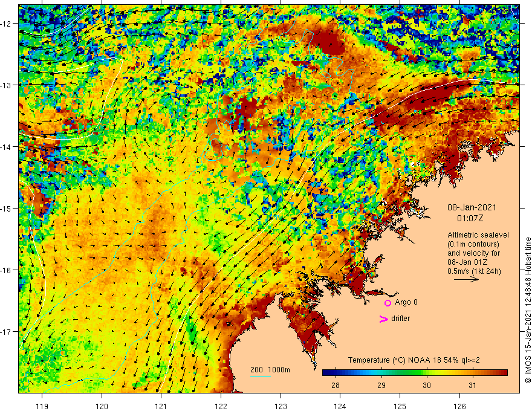The height and width of the screenshot is (411, 532).
Task: Click latitude axis label -15
Action: click(x=6, y=208)
